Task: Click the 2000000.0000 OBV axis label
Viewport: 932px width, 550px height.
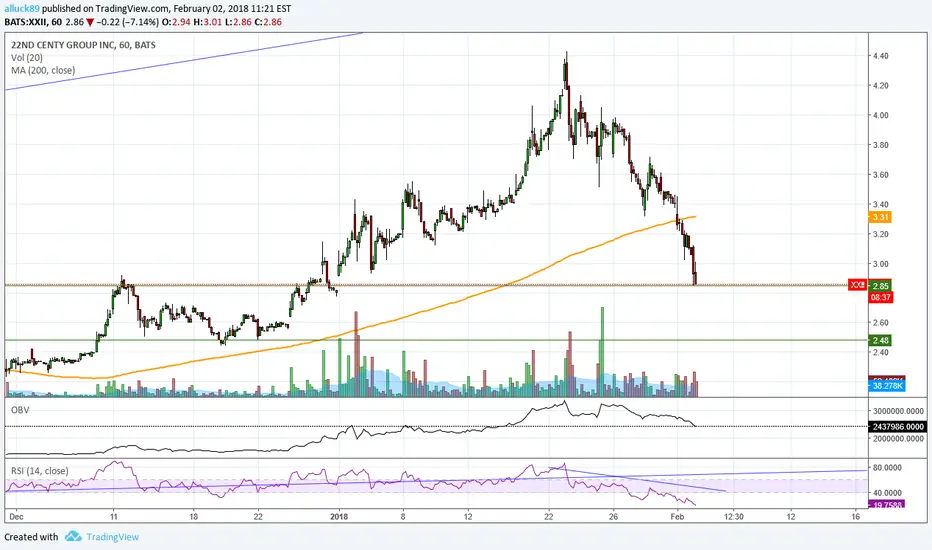Action: click(x=898, y=438)
